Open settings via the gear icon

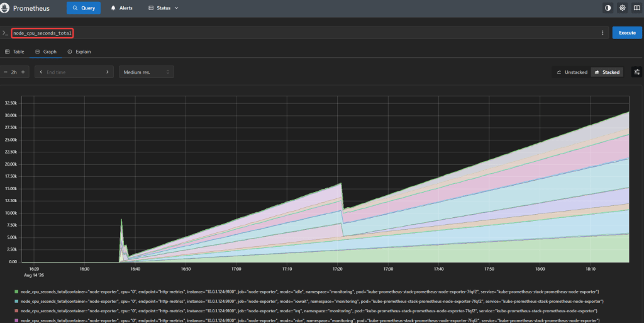click(x=622, y=8)
